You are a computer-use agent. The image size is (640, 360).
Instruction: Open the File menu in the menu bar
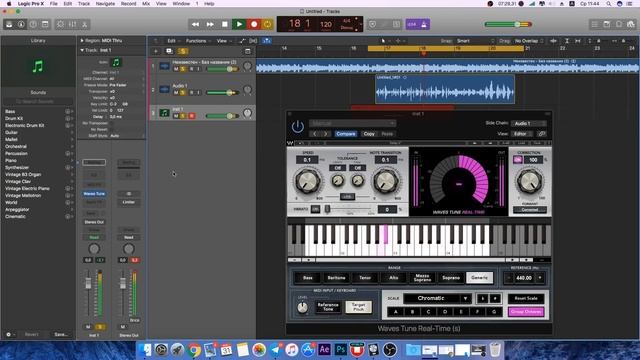point(53,4)
